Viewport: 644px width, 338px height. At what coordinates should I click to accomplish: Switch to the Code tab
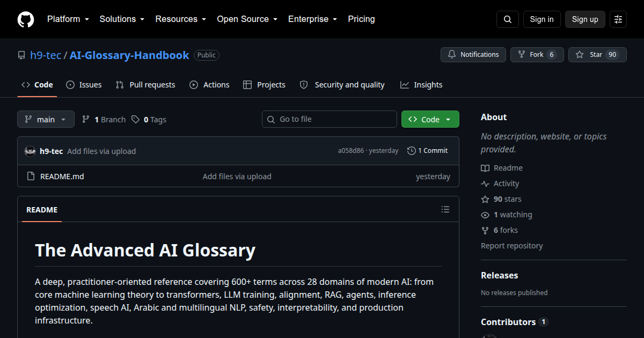tap(37, 85)
